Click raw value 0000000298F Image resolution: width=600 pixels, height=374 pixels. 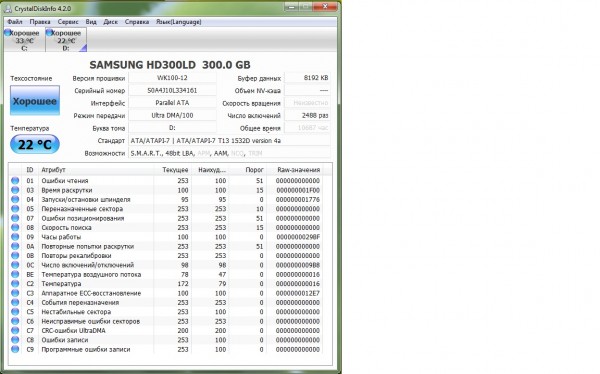click(298, 237)
